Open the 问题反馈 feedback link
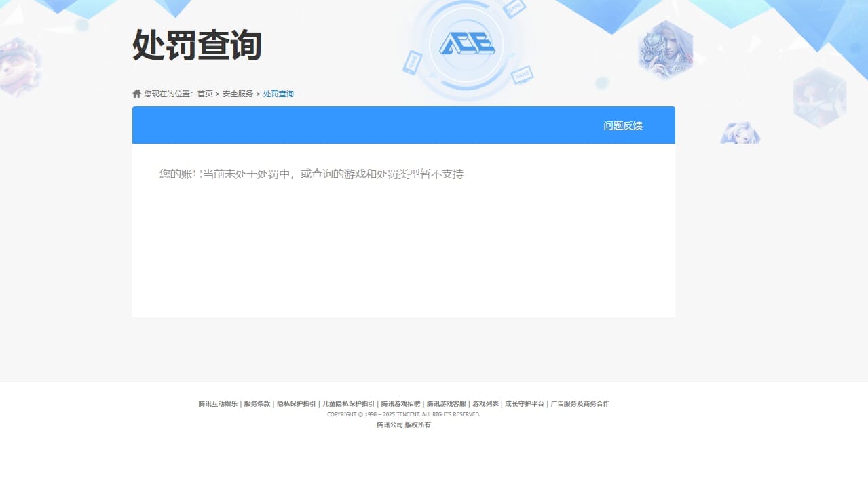Viewport: 868px width, 495px height. pos(622,125)
